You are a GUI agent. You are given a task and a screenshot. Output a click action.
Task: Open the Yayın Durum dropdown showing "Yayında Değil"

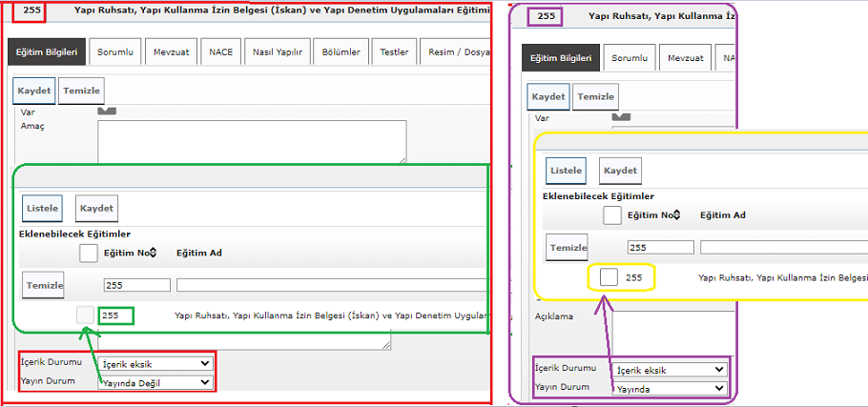[x=155, y=382]
